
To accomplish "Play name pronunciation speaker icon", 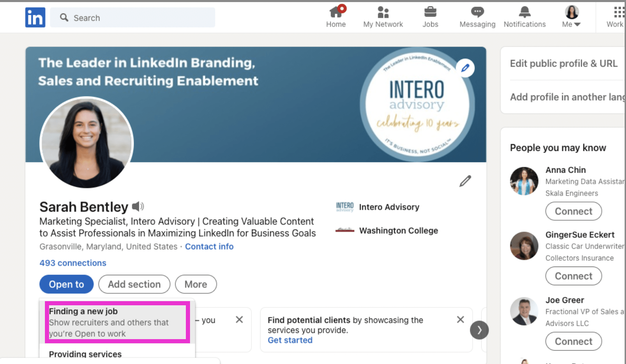I will pyautogui.click(x=138, y=207).
